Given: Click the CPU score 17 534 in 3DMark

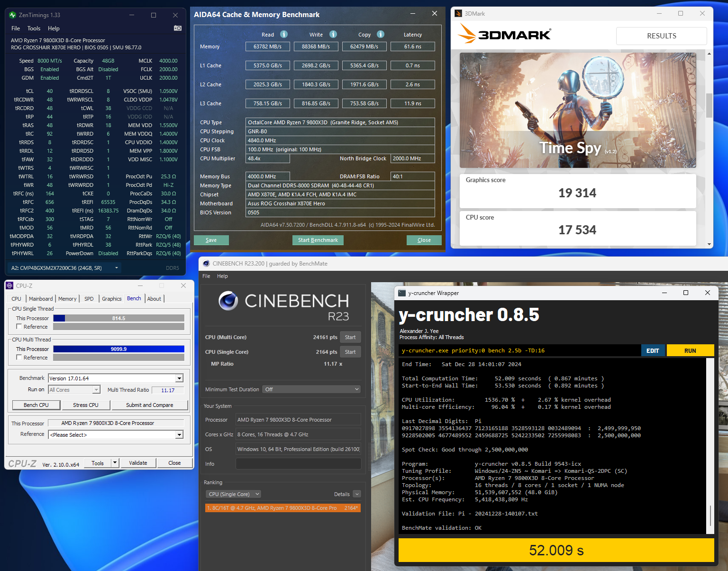Looking at the screenshot, I should tap(577, 230).
